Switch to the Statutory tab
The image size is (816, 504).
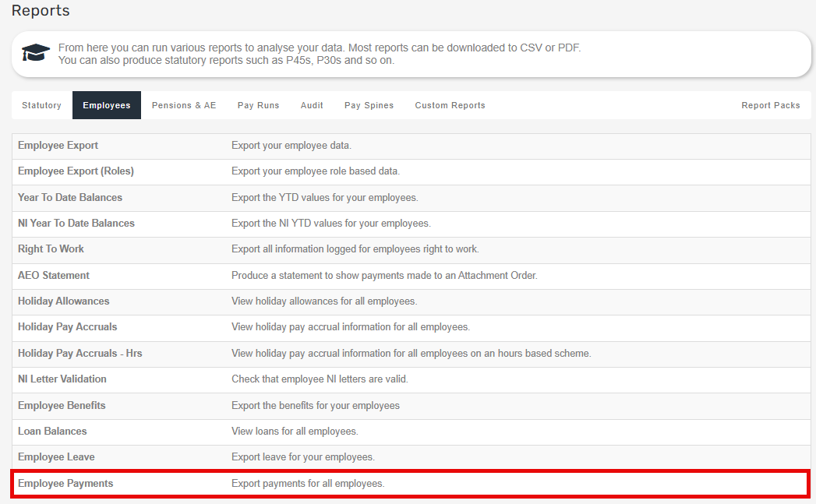(41, 104)
